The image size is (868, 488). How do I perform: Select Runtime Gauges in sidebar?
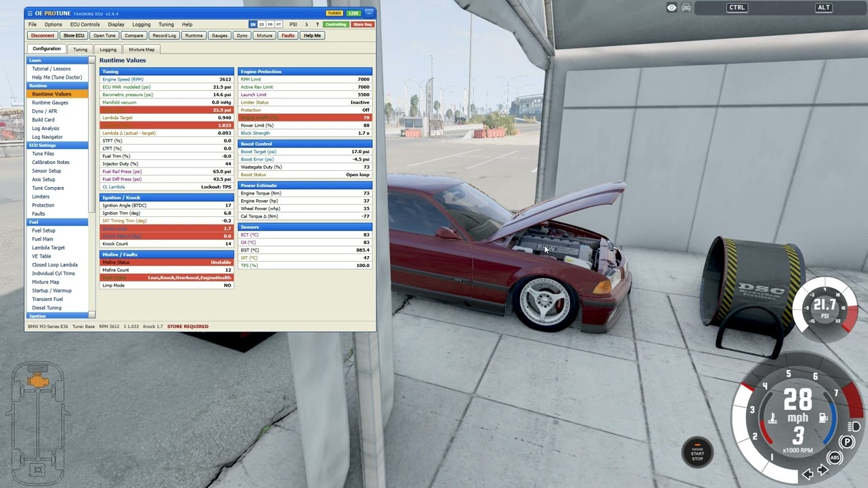pyautogui.click(x=50, y=102)
